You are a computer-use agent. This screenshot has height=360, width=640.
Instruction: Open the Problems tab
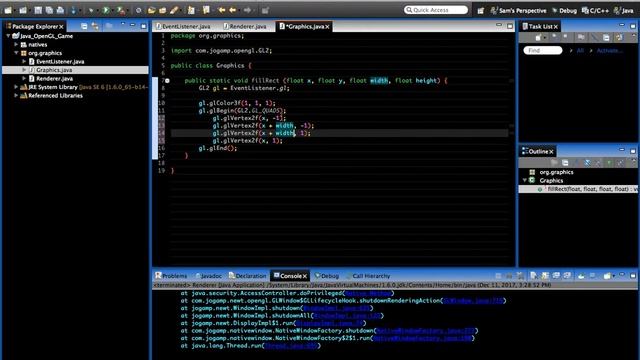tap(171, 276)
